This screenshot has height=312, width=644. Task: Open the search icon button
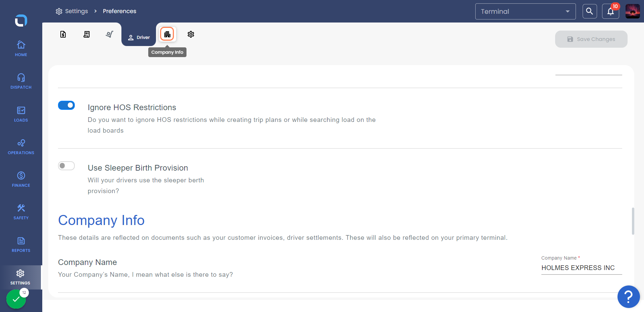(590, 11)
